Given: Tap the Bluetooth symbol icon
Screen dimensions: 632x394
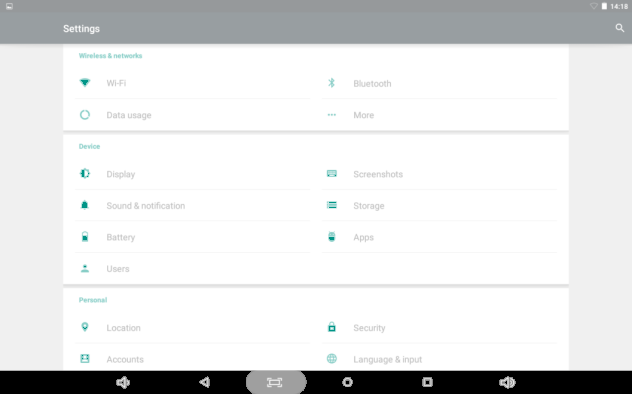Looking at the screenshot, I should pos(331,83).
